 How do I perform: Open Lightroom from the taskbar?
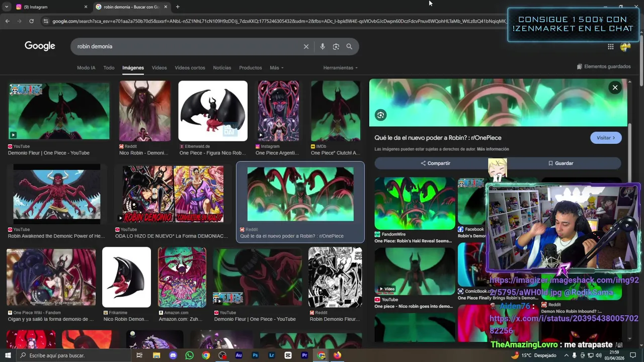(x=272, y=355)
